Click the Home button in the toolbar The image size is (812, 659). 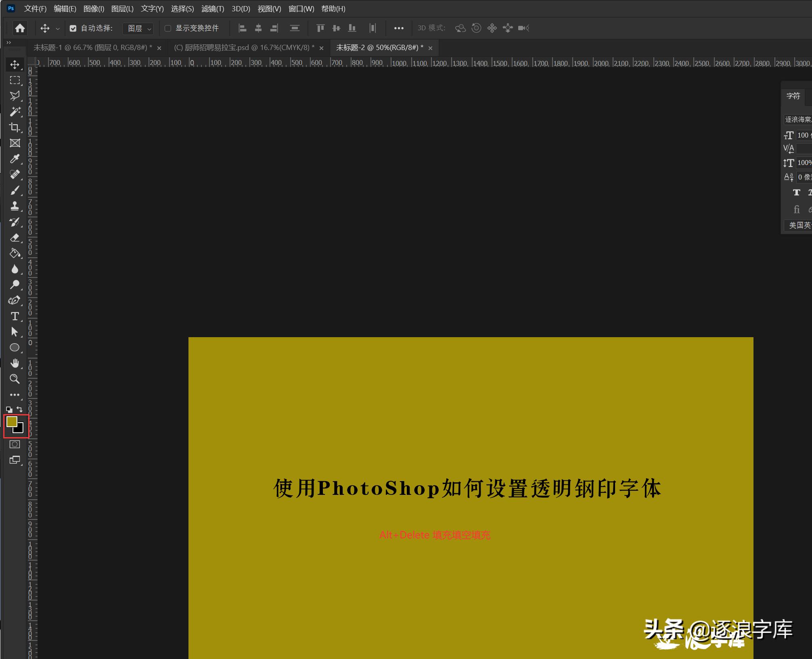coord(20,28)
